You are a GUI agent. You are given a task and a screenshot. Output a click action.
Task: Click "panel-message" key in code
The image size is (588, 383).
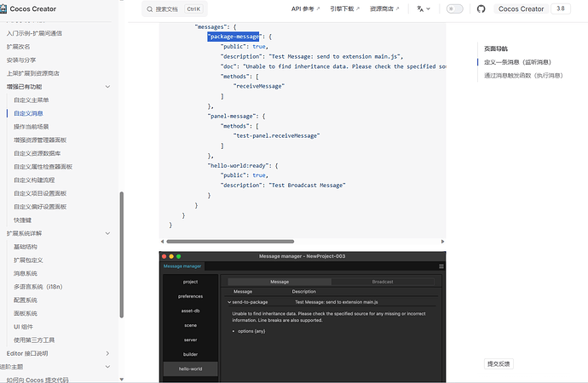click(x=232, y=116)
